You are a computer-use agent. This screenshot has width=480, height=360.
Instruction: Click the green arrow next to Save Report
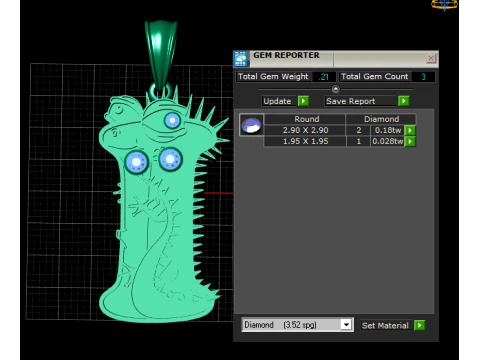[x=403, y=101]
